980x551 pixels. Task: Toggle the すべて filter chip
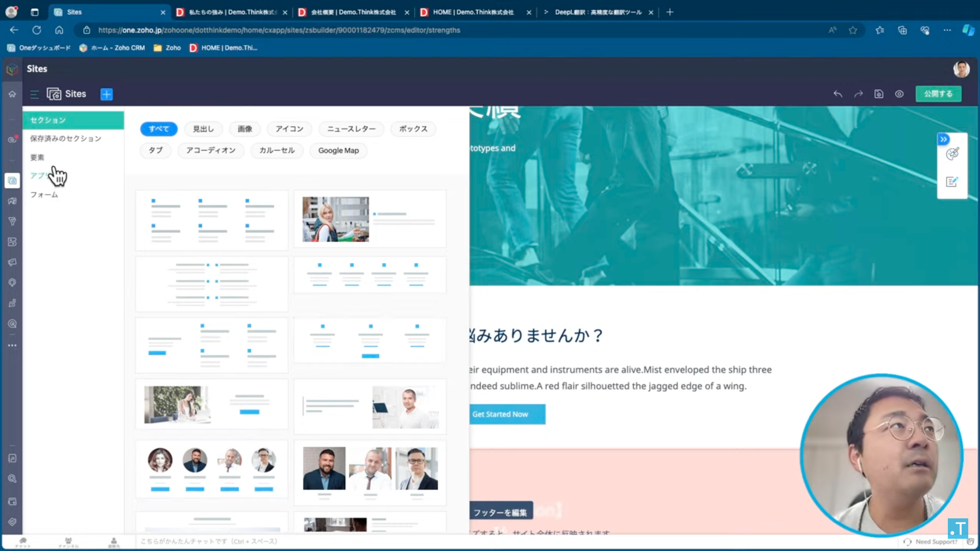[159, 129]
